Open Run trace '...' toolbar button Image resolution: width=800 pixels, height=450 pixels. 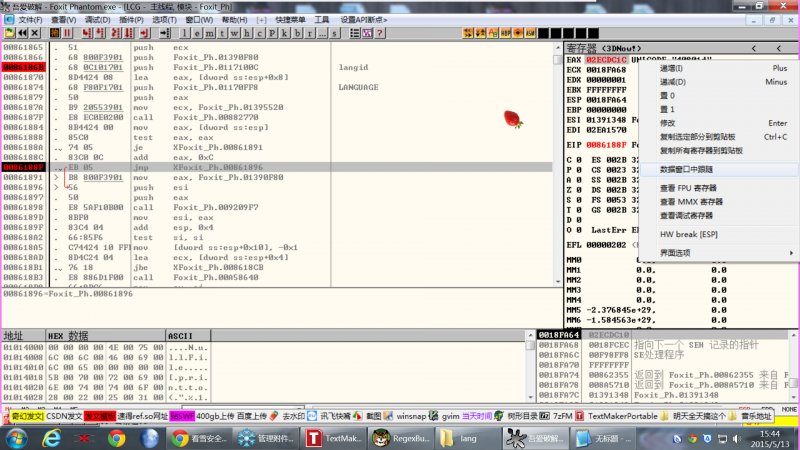322,33
